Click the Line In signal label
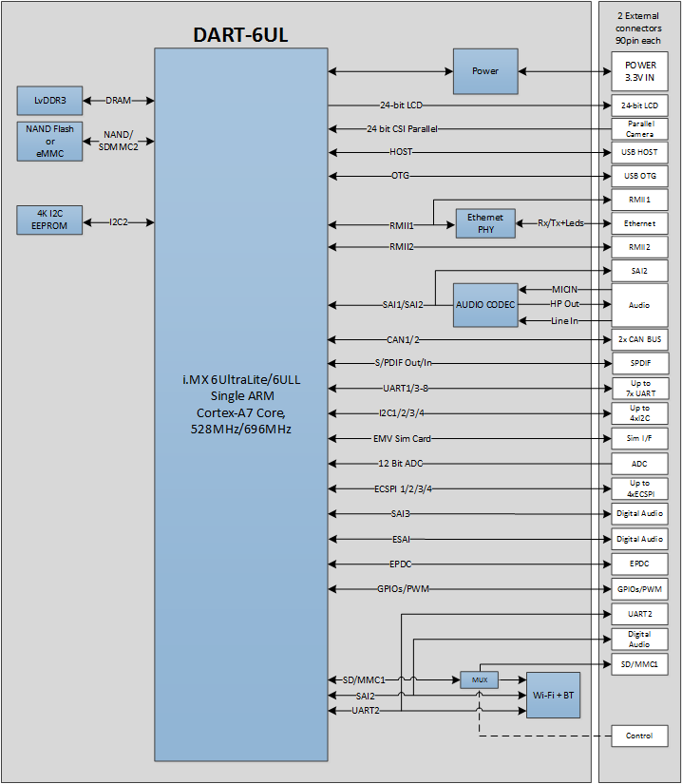 click(x=564, y=320)
